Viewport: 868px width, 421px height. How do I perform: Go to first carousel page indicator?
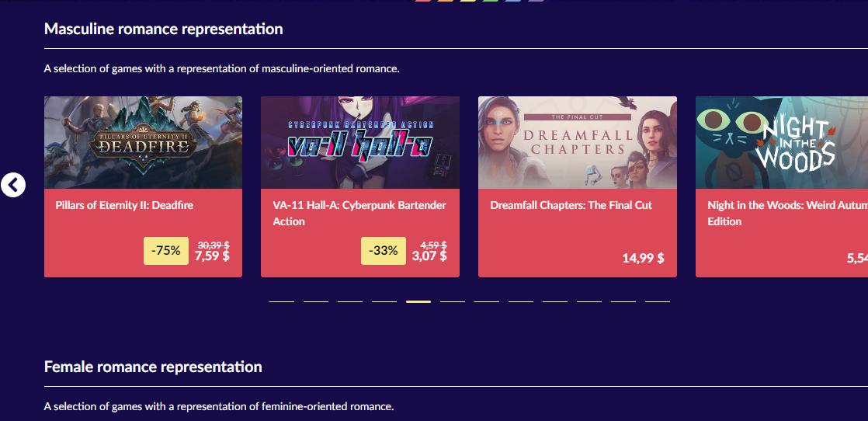point(282,301)
